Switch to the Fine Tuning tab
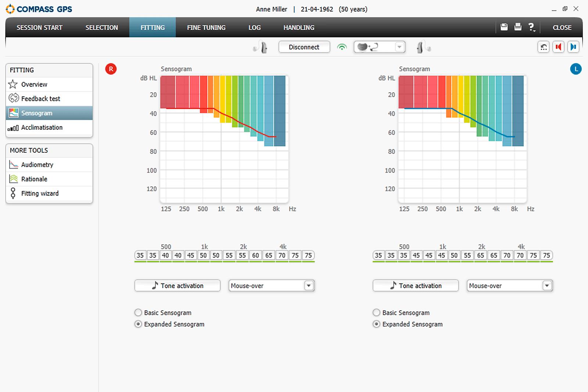 click(206, 28)
